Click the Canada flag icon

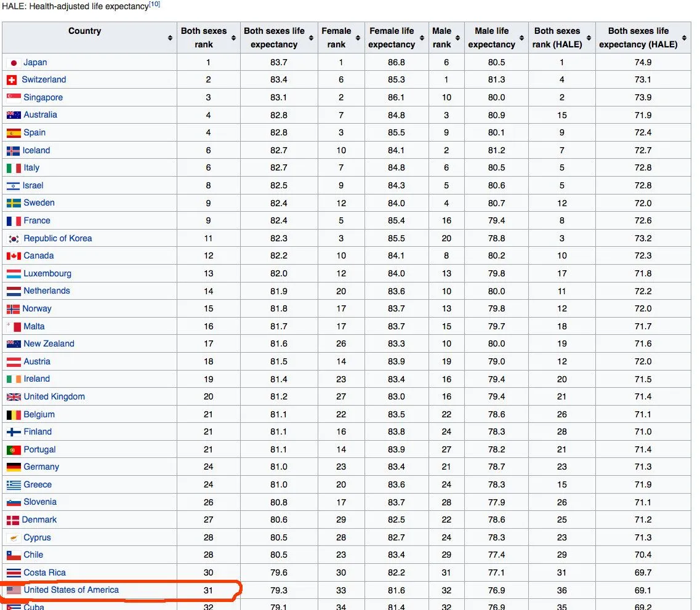[x=14, y=256]
